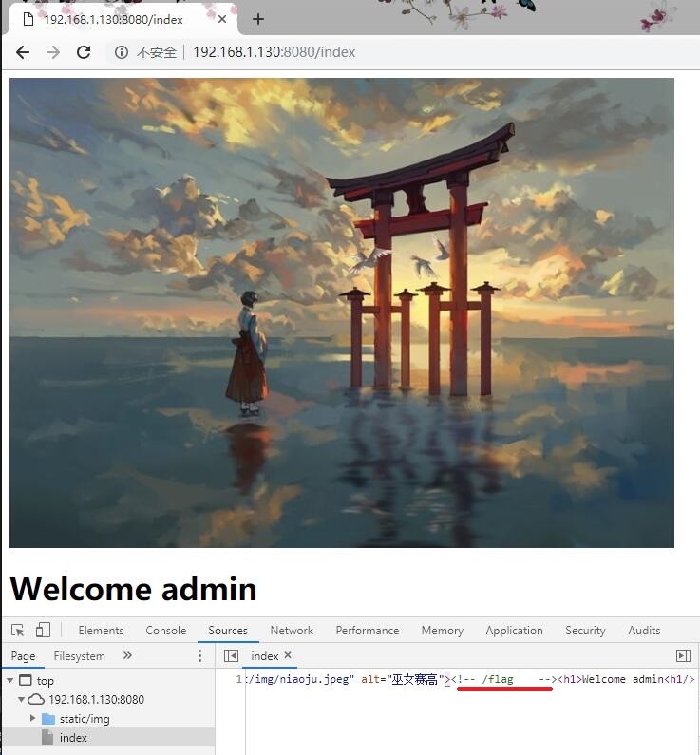Hide the Sources navigator pane
700x755 pixels.
[231, 655]
